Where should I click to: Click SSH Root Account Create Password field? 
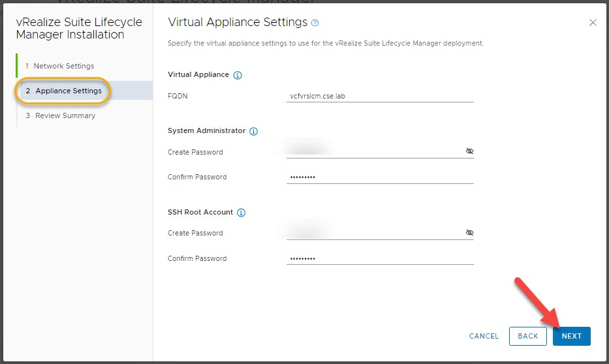372,232
